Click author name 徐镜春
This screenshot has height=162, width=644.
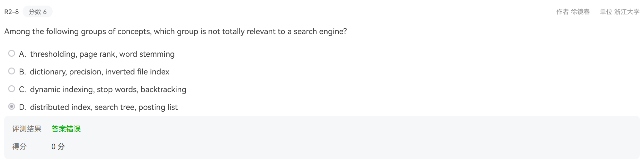[x=580, y=12]
